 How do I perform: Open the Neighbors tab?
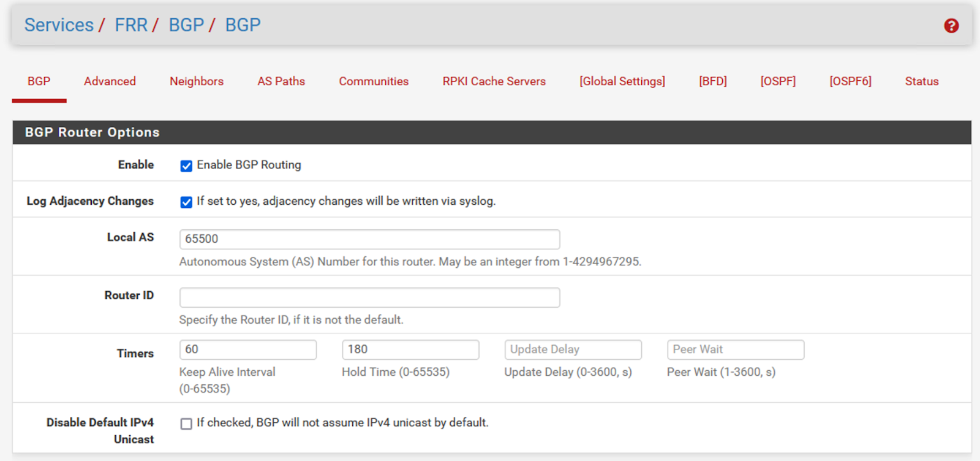pos(197,82)
